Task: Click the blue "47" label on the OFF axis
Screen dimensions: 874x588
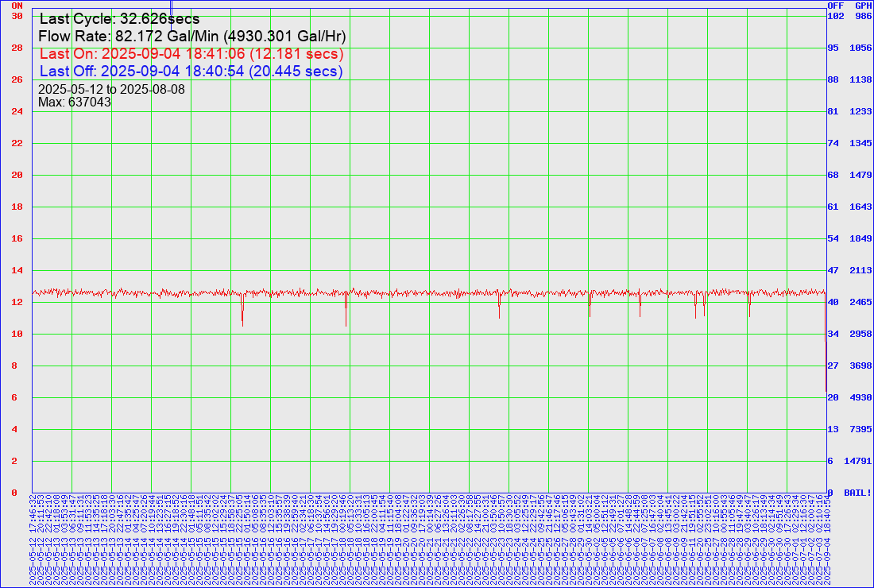Action: tap(833, 270)
